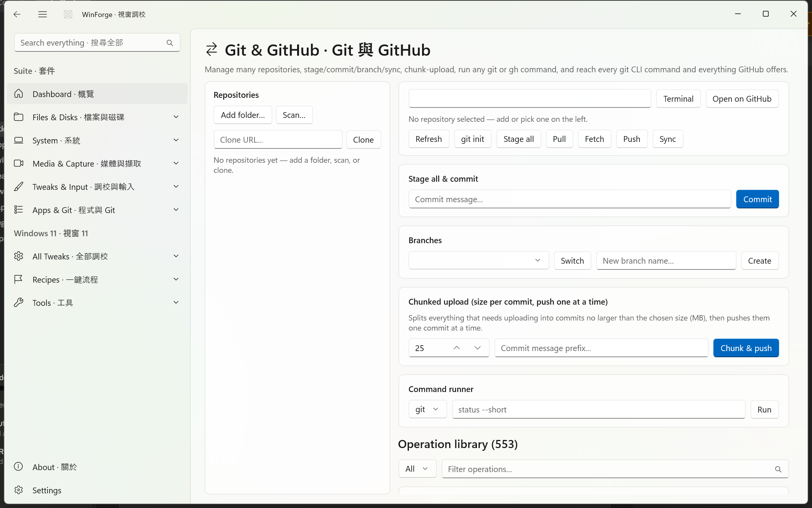Image resolution: width=812 pixels, height=508 pixels.
Task: Push to remote
Action: pyautogui.click(x=631, y=139)
